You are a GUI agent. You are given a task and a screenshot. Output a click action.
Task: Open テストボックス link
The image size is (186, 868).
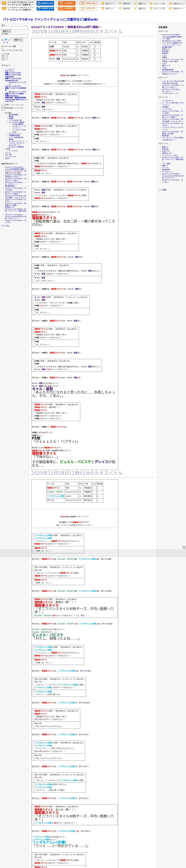pyautogui.click(x=10, y=157)
